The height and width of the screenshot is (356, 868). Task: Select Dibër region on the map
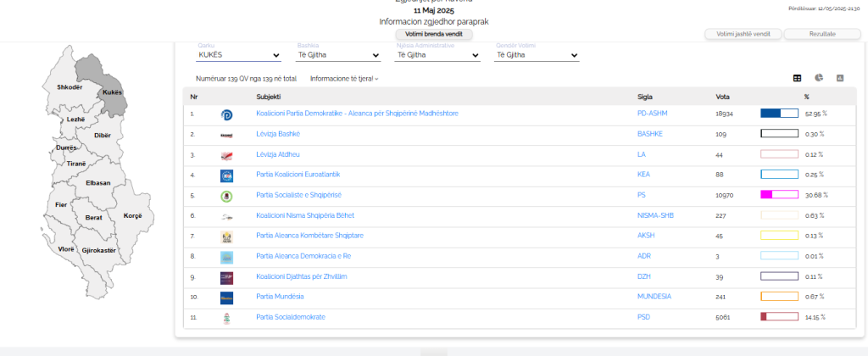[103, 136]
